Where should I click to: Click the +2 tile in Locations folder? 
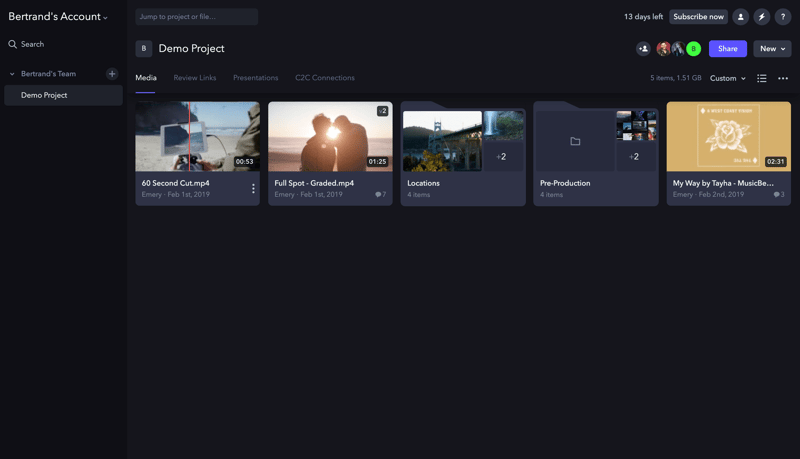coord(503,157)
